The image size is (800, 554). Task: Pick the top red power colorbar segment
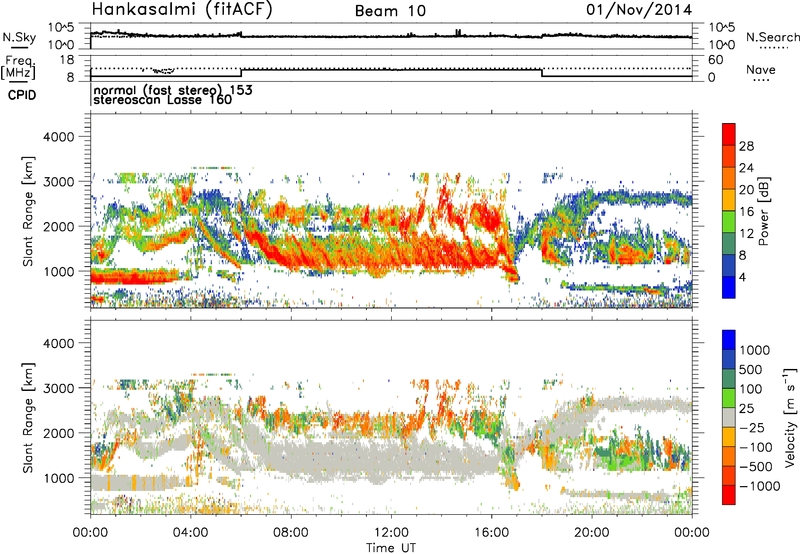pos(729,135)
